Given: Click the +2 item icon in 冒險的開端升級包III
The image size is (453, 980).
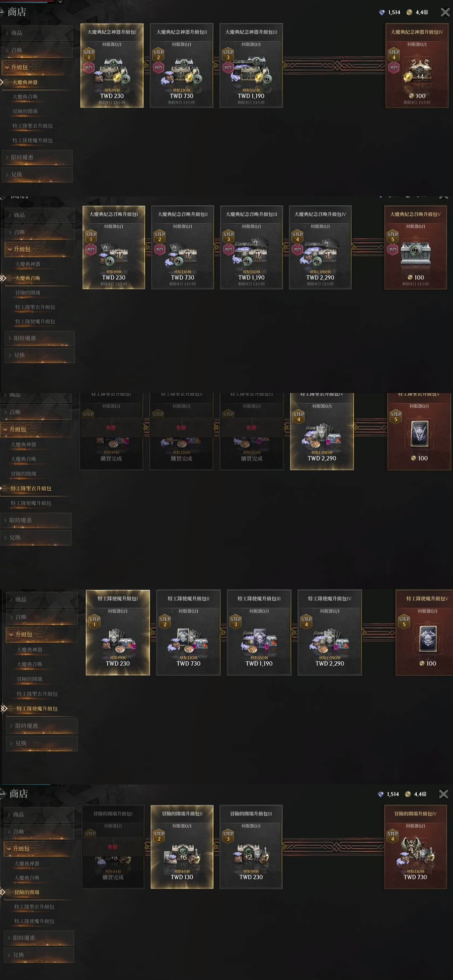Looking at the screenshot, I should tap(251, 855).
